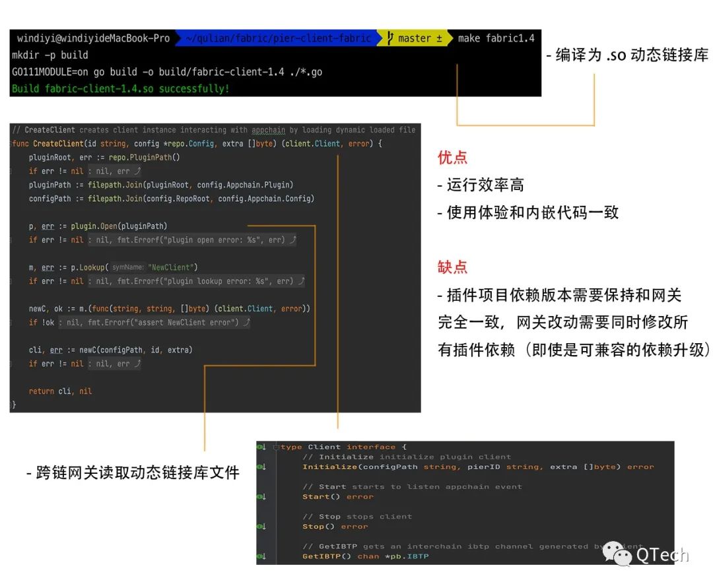Expand folded ': nil, err' block under newC line

click(x=115, y=364)
